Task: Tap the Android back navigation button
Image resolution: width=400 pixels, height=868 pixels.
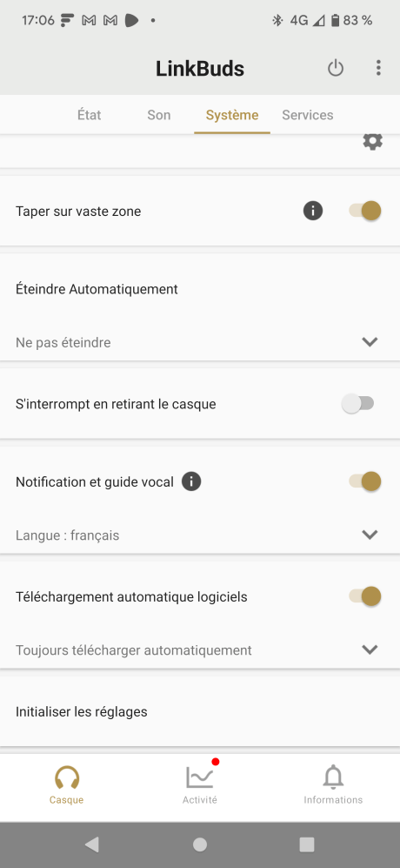Action: (x=92, y=844)
